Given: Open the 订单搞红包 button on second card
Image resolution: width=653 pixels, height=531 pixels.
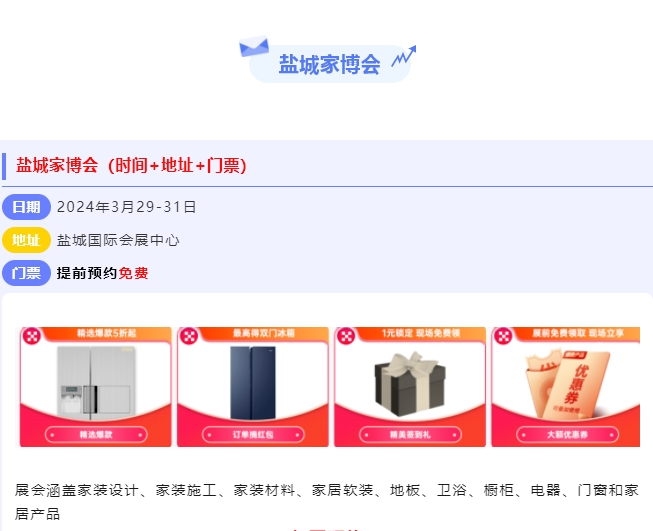Looking at the screenshot, I should point(253,435).
